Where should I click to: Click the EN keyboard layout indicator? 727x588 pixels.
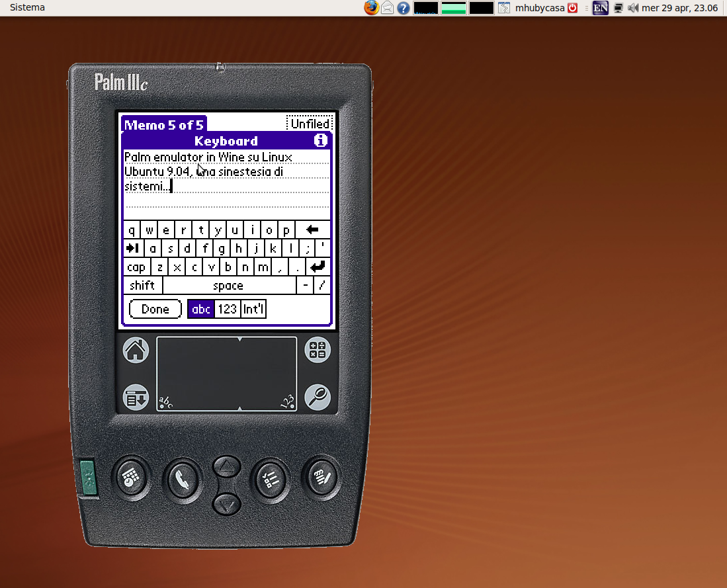click(x=601, y=8)
